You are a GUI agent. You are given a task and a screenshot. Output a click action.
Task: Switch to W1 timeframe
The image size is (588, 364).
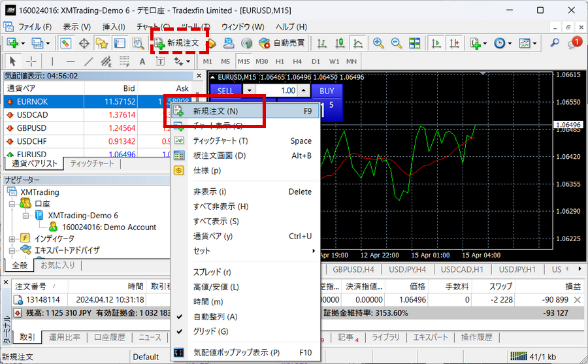click(334, 61)
